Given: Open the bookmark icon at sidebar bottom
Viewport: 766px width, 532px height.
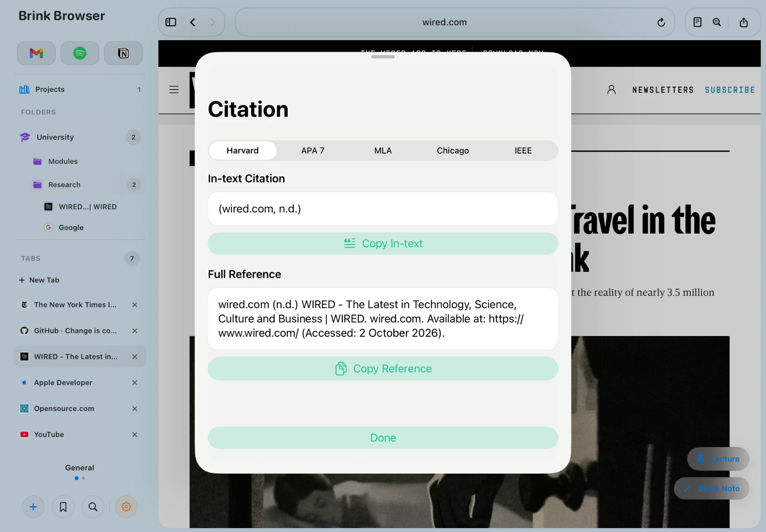Looking at the screenshot, I should point(63,507).
